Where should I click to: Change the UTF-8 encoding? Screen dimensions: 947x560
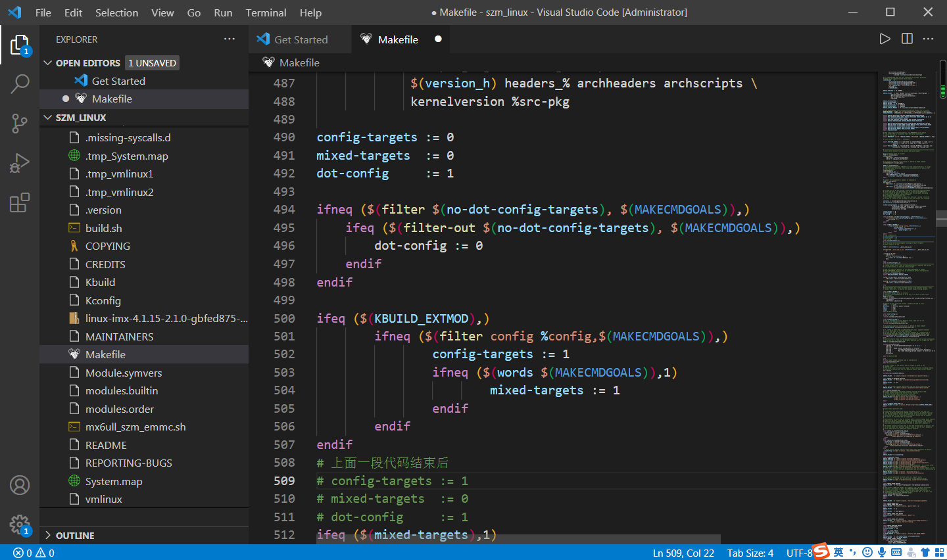pyautogui.click(x=799, y=553)
